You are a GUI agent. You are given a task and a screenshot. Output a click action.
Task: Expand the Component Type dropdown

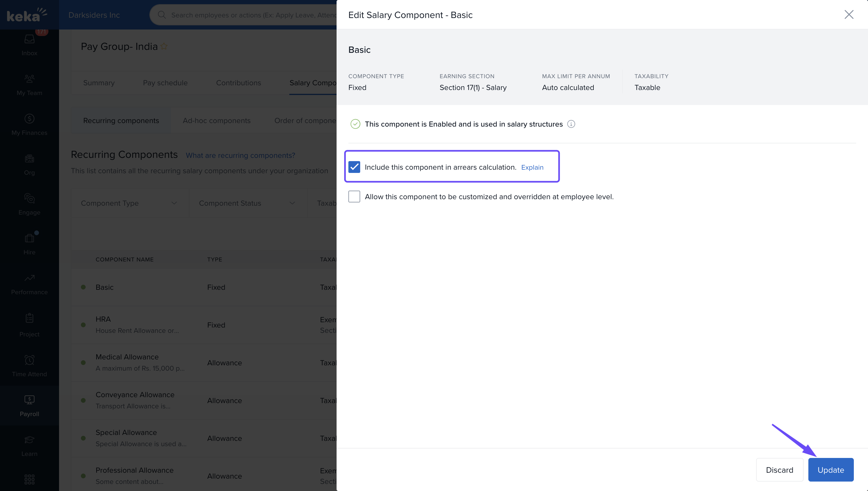[130, 203]
